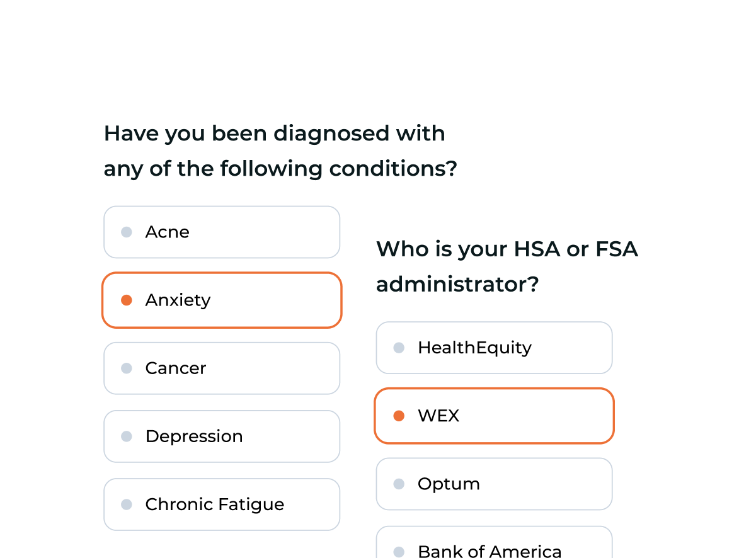Click the gray dot beside Acne

click(x=127, y=232)
